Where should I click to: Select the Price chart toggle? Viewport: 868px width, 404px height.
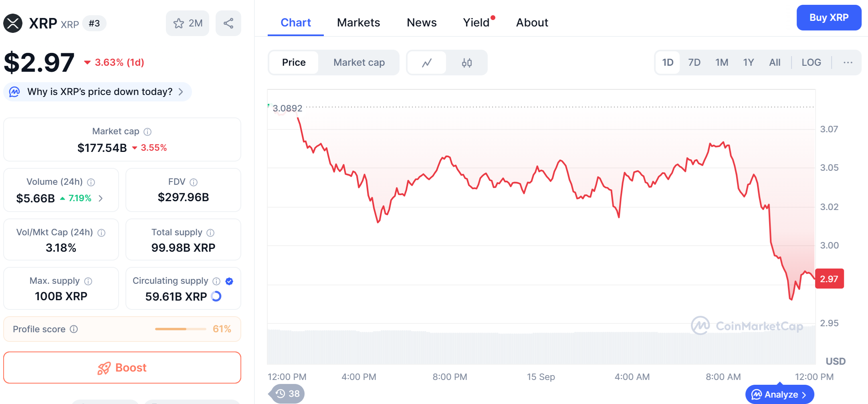pos(294,63)
